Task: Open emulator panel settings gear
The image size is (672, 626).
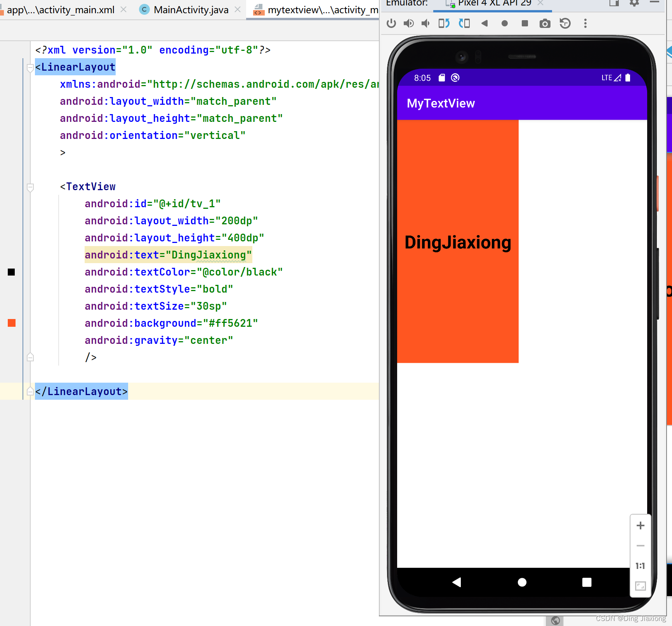Action: (x=634, y=3)
